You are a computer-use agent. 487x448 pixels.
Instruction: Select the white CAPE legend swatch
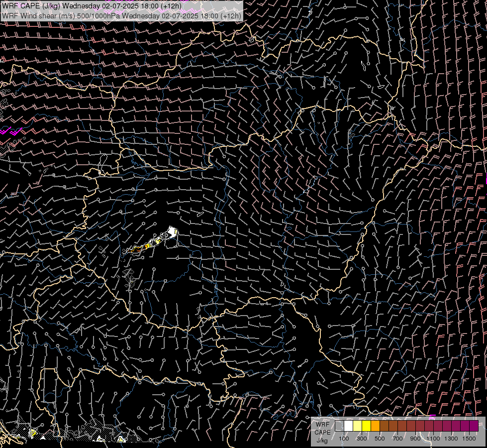349,426
